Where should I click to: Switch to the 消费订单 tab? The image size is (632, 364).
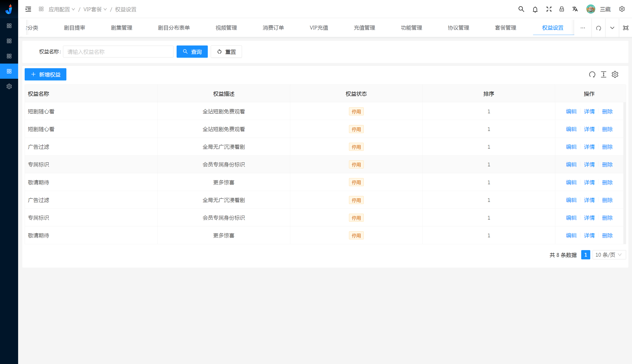(x=273, y=28)
